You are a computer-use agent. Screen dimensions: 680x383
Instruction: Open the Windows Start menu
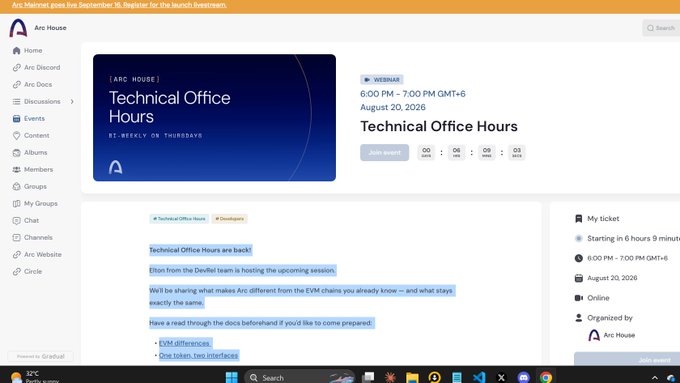click(x=232, y=377)
